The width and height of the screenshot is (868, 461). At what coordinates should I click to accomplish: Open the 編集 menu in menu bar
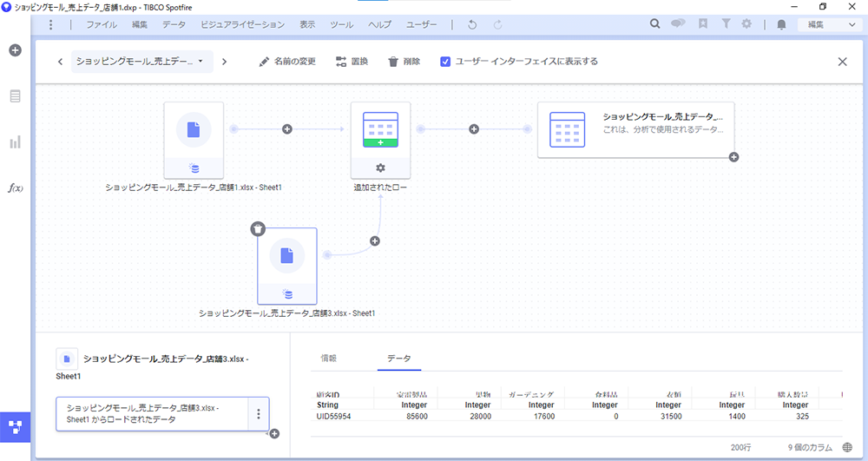[x=140, y=24]
